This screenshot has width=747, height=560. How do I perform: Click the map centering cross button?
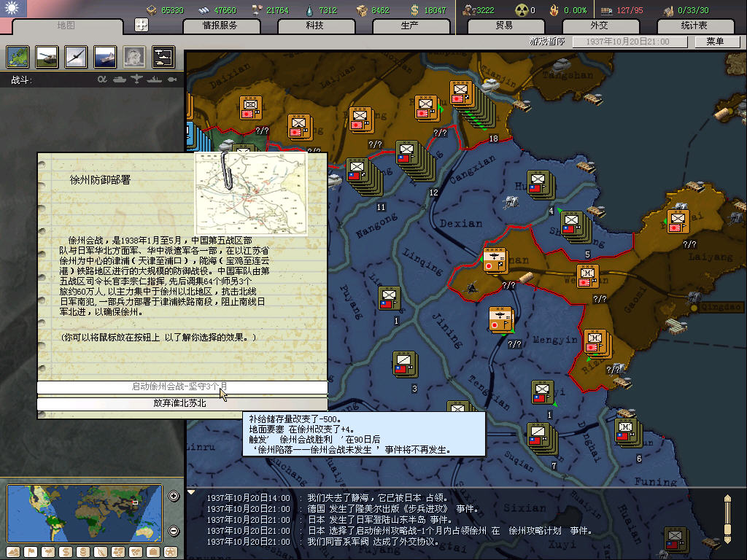(142, 25)
